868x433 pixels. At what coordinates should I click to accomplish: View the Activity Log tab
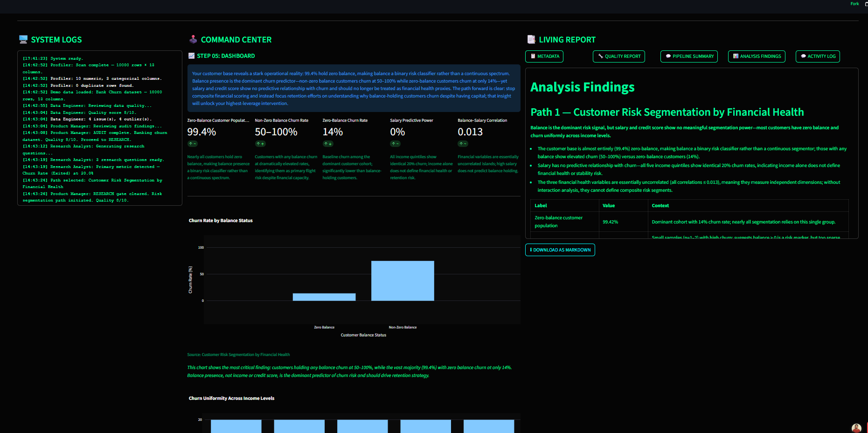point(818,56)
